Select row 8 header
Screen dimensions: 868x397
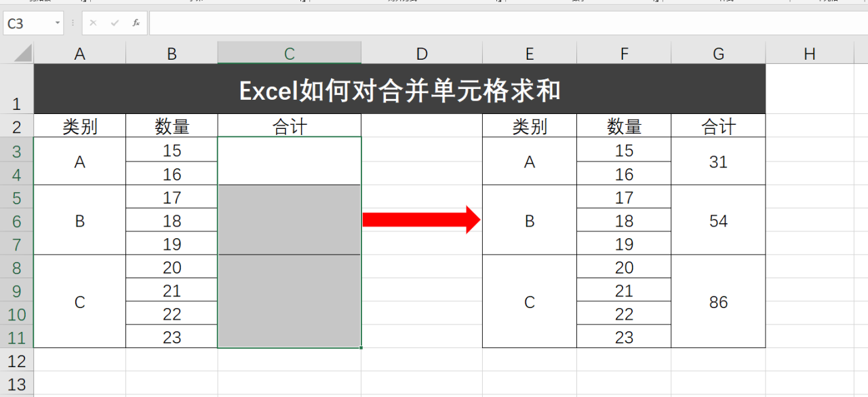point(17,267)
